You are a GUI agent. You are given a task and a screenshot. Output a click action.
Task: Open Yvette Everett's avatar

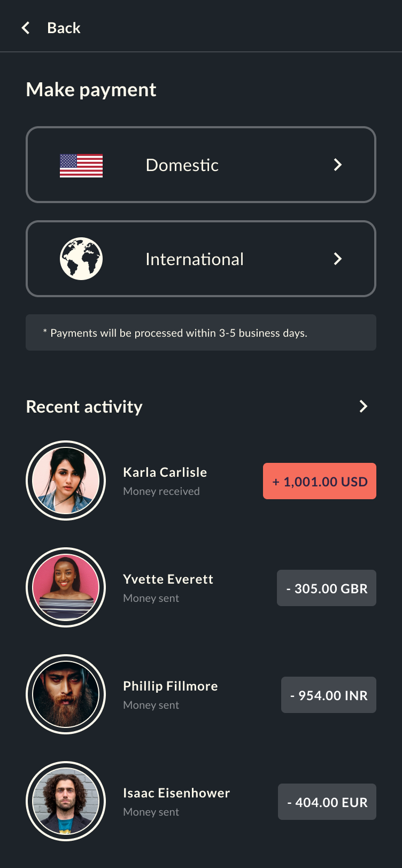click(x=66, y=587)
